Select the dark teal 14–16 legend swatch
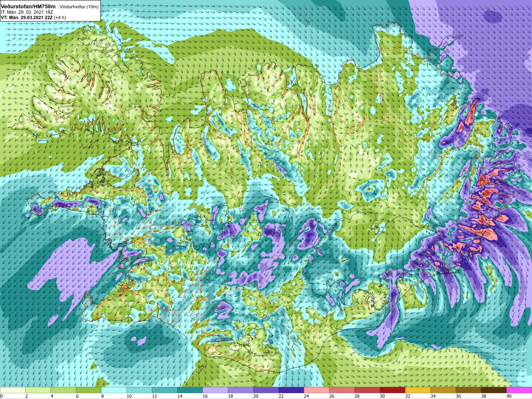Viewport: 532px width, 399px height. 190,390
